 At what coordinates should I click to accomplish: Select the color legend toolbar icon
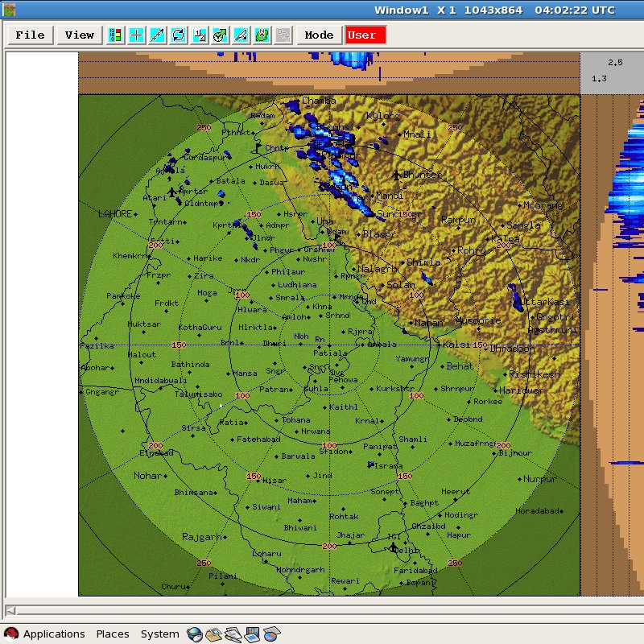click(115, 35)
